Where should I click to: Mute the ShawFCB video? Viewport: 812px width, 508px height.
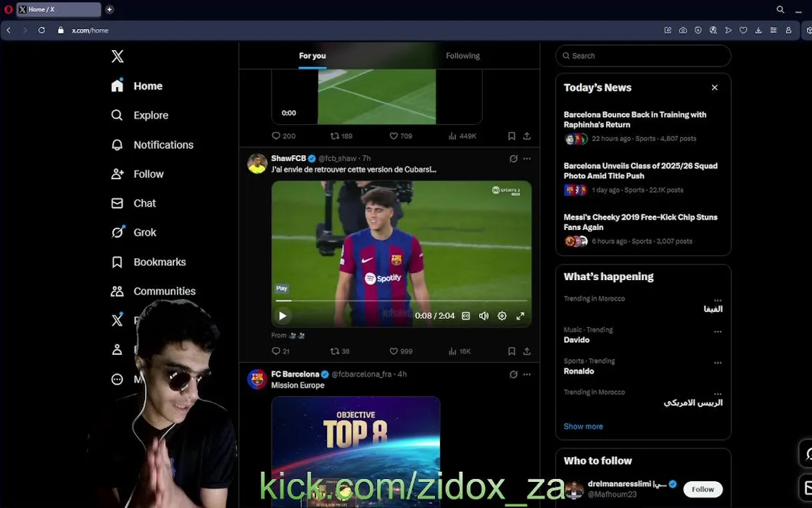(484, 315)
